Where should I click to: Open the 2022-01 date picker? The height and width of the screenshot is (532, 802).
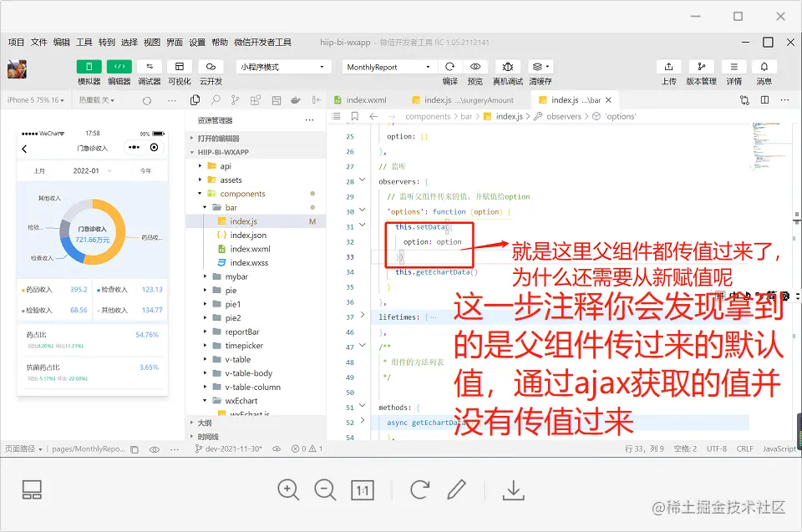[92, 171]
